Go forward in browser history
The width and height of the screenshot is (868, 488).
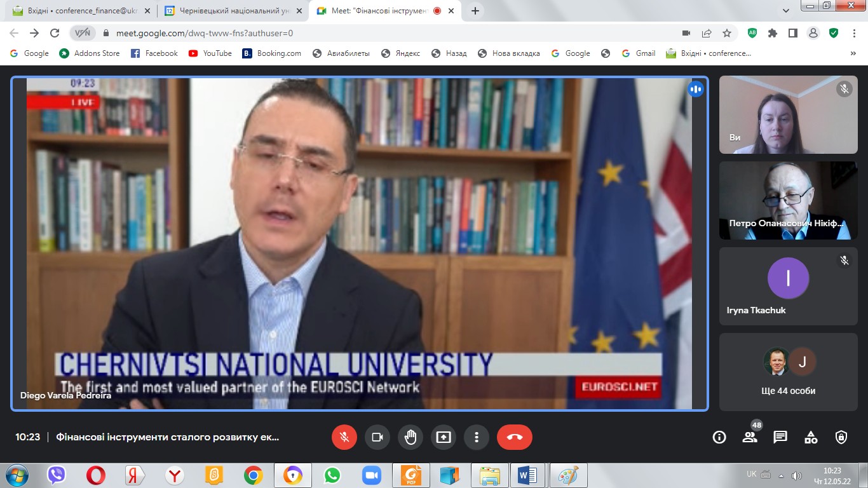pos(34,33)
